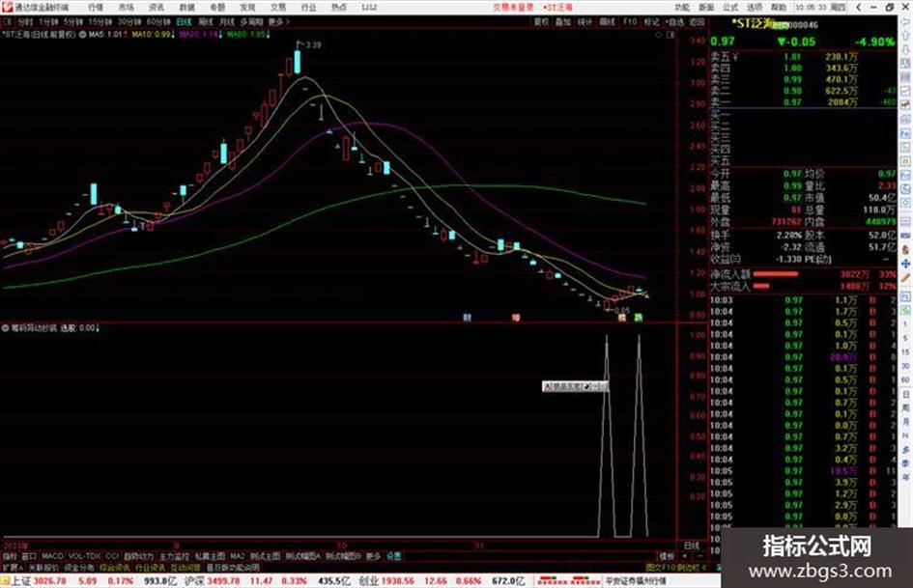913x588 pixels.
Task: Click the 返回 back button
Action: pyautogui.click(x=697, y=21)
